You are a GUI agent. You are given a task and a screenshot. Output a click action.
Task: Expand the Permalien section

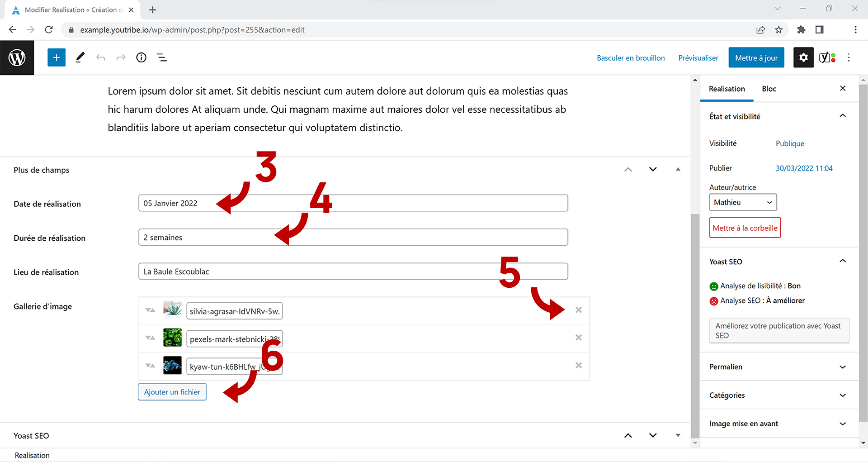pyautogui.click(x=842, y=367)
